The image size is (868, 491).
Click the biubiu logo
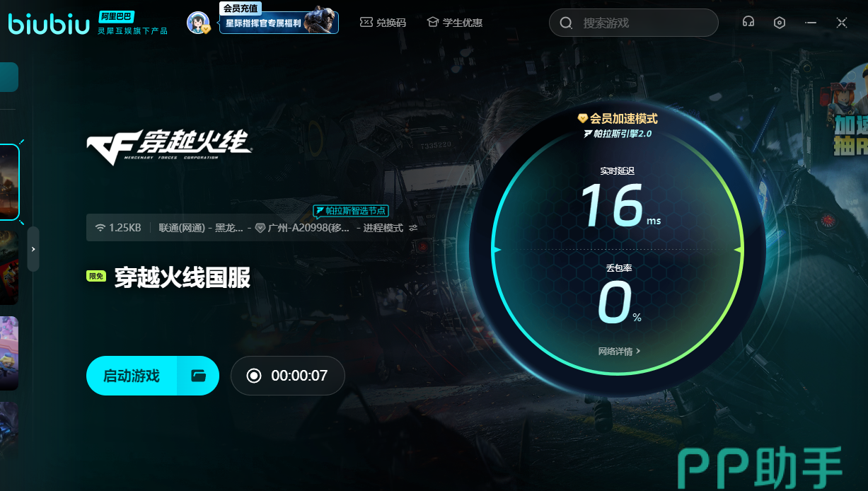[49, 23]
